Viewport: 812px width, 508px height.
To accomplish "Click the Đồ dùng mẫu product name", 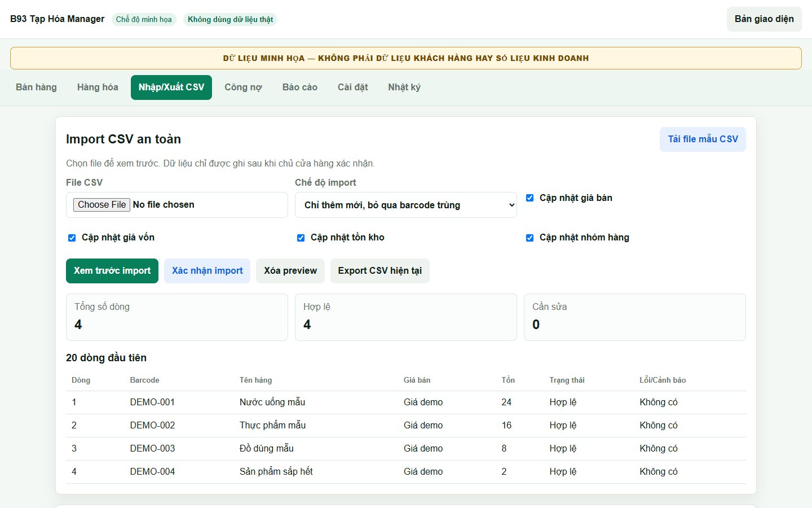I will click(x=267, y=449).
